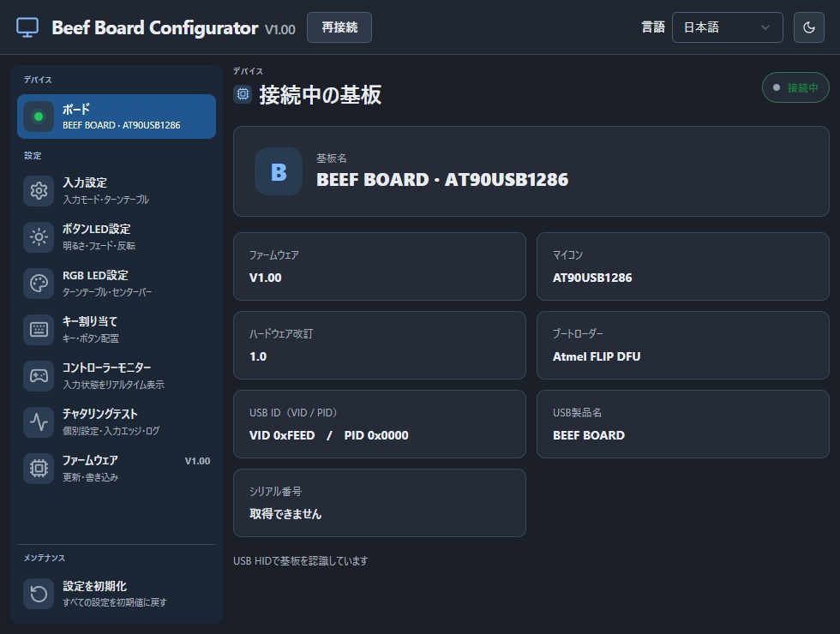Click the chip icon beside 接続中の基板 heading
The width and height of the screenshot is (840, 634).
click(x=243, y=94)
